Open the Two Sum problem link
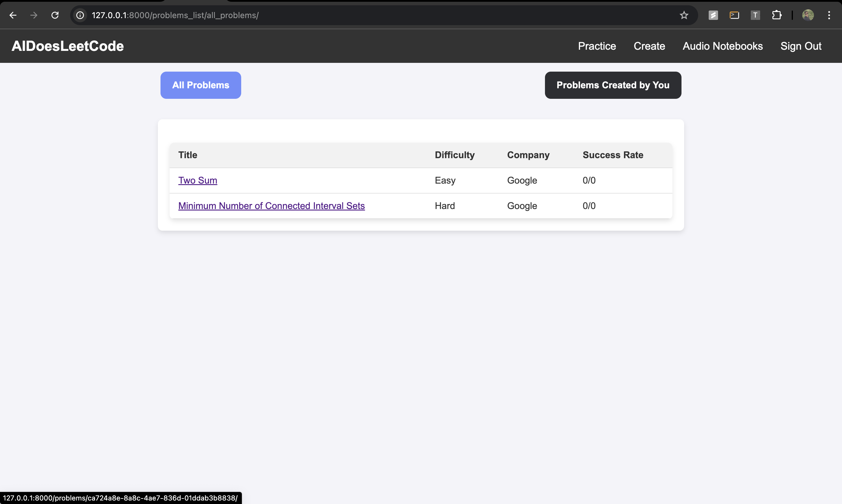This screenshot has width=842, height=504. click(x=198, y=180)
